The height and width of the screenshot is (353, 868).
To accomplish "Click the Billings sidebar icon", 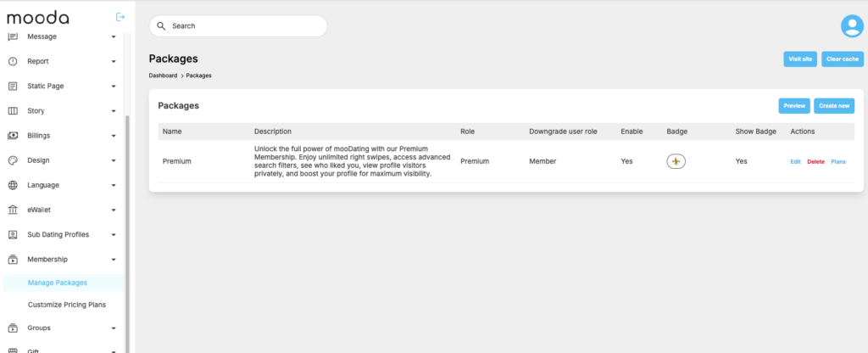I will coord(13,135).
